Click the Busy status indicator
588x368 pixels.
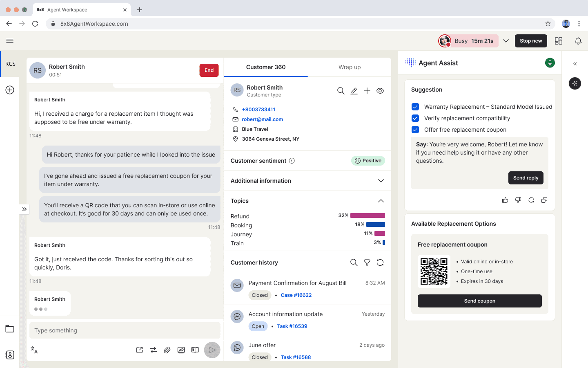(468, 41)
